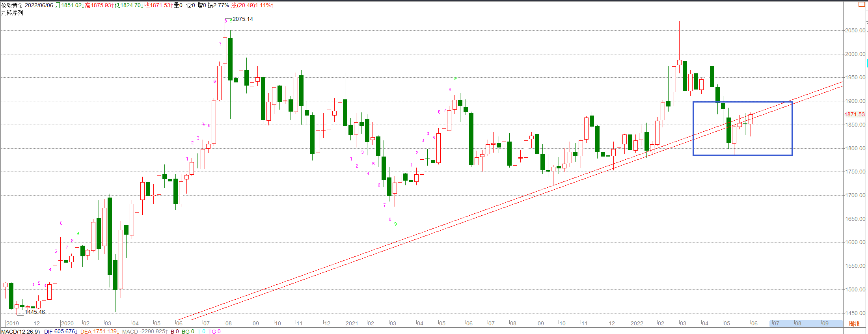The width and height of the screenshot is (868, 334).
Task: Click the highlighted 08 month on time axis
Action: (x=798, y=323)
